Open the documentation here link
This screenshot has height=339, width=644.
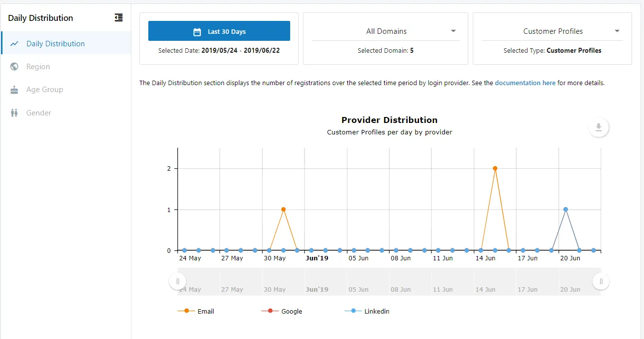(x=525, y=83)
